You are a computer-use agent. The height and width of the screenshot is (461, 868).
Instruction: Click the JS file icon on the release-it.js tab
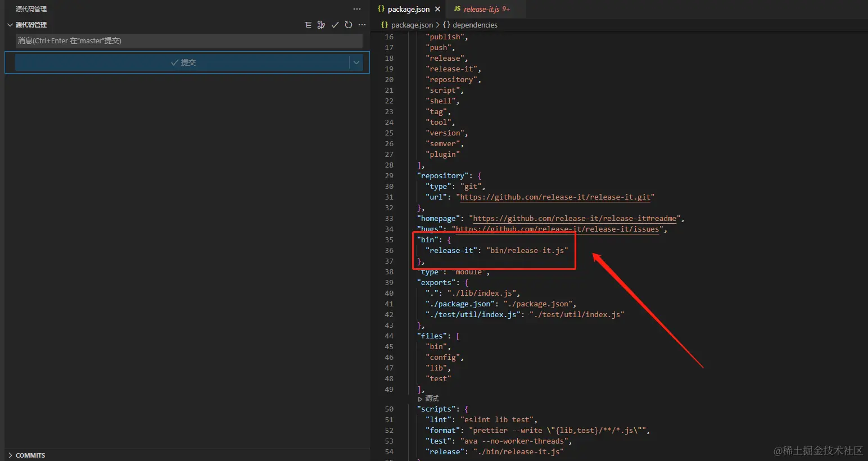point(458,9)
